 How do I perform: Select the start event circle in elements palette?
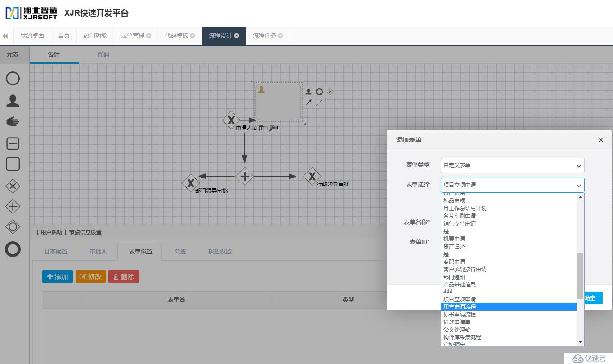coord(13,79)
